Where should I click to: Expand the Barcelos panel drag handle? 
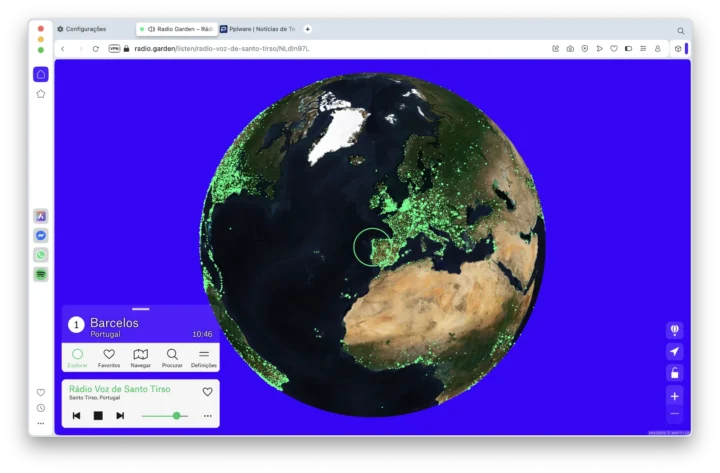[140, 309]
